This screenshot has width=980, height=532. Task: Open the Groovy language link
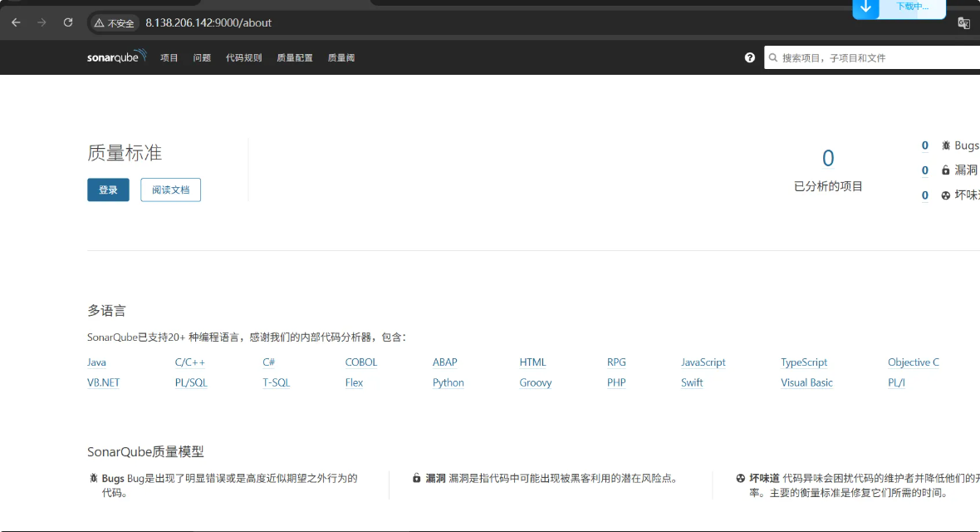coord(536,382)
